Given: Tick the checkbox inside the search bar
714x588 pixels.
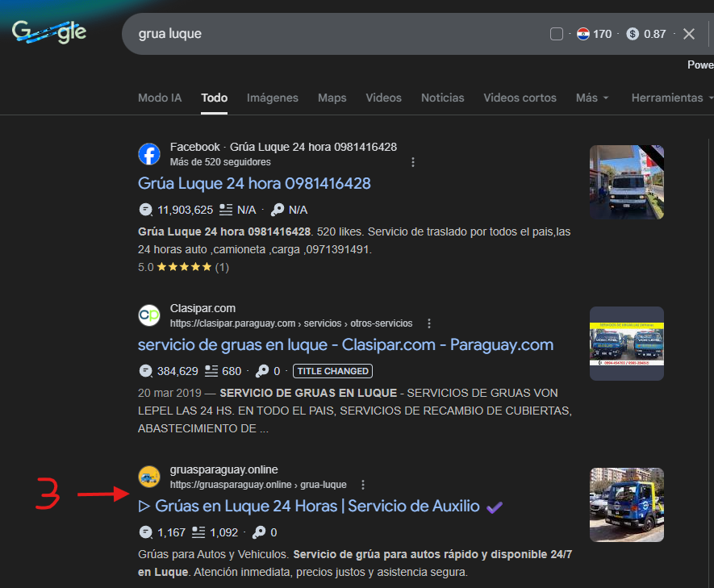Looking at the screenshot, I should [x=556, y=34].
